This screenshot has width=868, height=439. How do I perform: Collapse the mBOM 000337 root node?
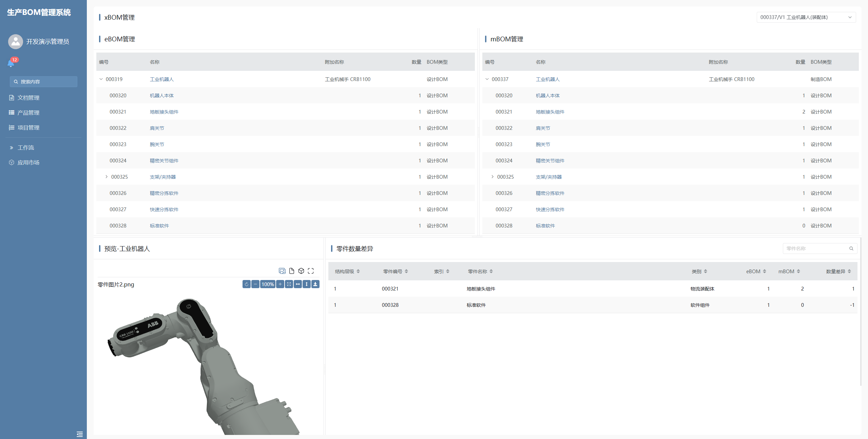(x=487, y=79)
